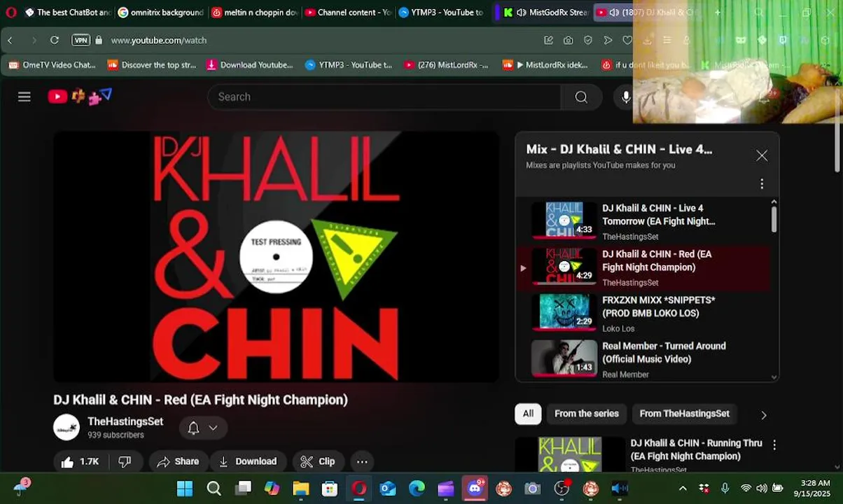Open the YouTube guide hamburger menu
Image resolution: width=843 pixels, height=504 pixels.
(25, 97)
